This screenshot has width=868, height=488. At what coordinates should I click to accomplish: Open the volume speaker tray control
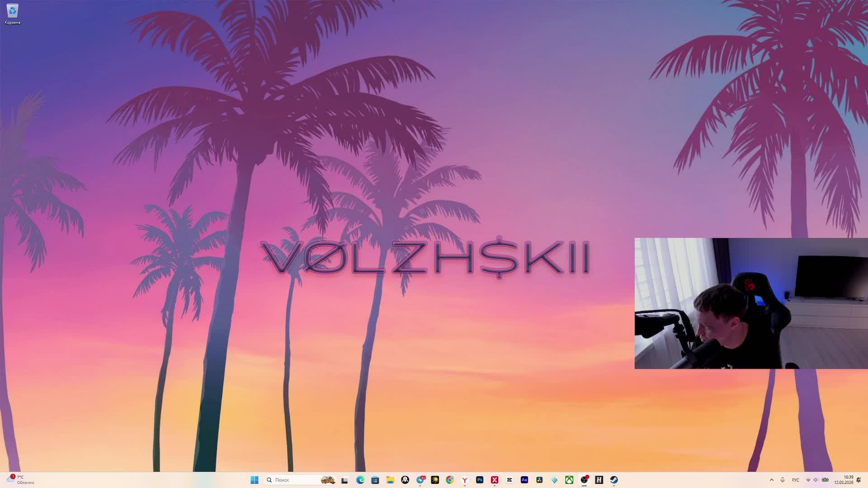click(x=816, y=480)
